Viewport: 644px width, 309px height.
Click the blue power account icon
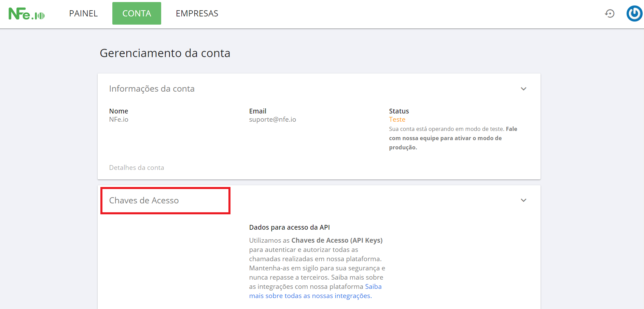coord(634,14)
